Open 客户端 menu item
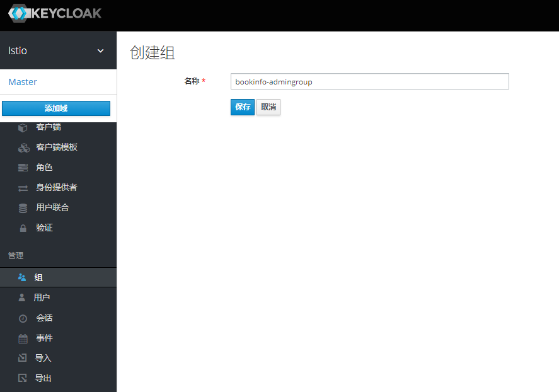The height and width of the screenshot is (392, 559). 49,127
